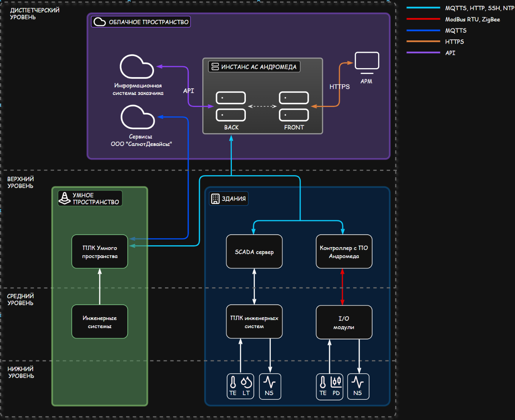Viewport: 515px width, 420px height.
Task: Click the thermometer TE icon next to LT
Action: pos(233,382)
